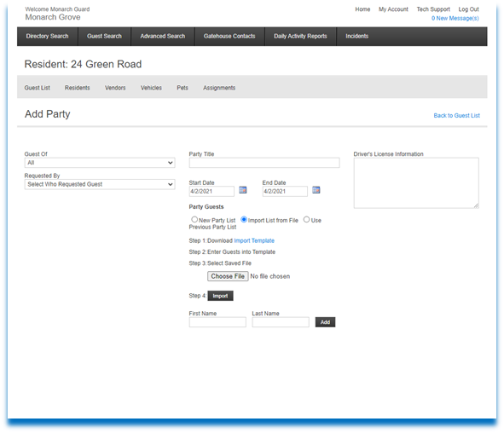Select Import List from File option
This screenshot has width=504, height=433.
pos(244,220)
